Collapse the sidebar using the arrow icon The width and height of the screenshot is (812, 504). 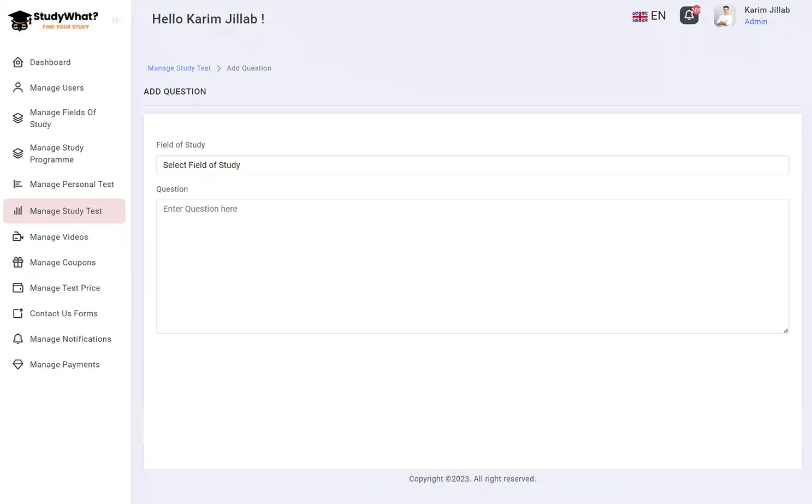pyautogui.click(x=117, y=20)
